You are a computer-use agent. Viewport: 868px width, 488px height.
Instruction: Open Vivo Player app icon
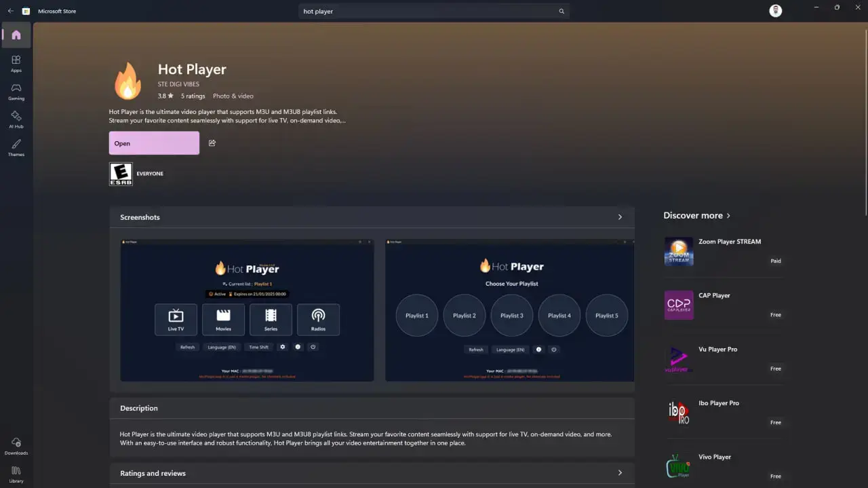[679, 466]
